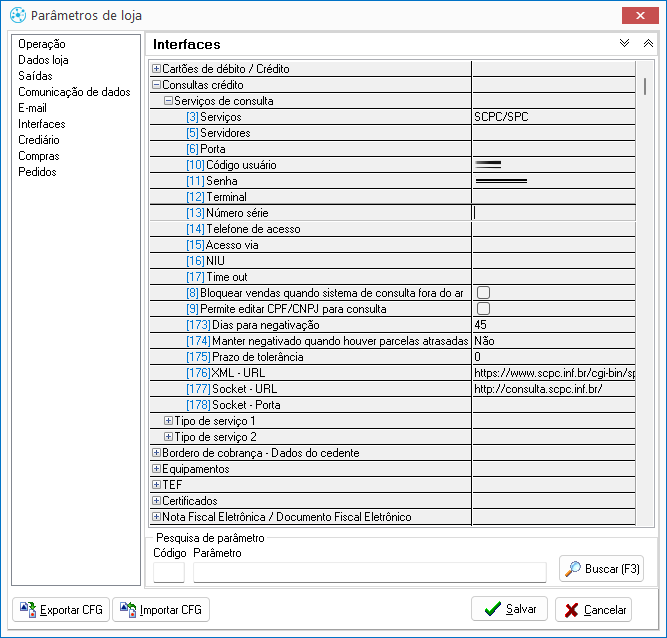Toggle Bloquear vendas quando sistema fora do ar

coord(483,293)
